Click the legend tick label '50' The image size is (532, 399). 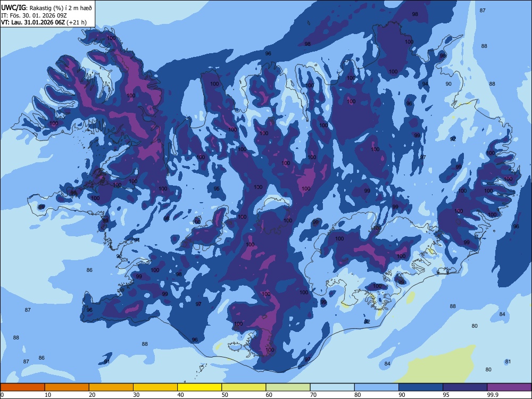pyautogui.click(x=225, y=395)
